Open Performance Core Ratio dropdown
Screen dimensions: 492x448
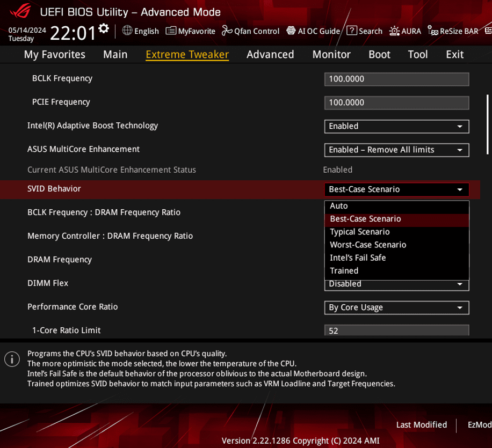(396, 307)
